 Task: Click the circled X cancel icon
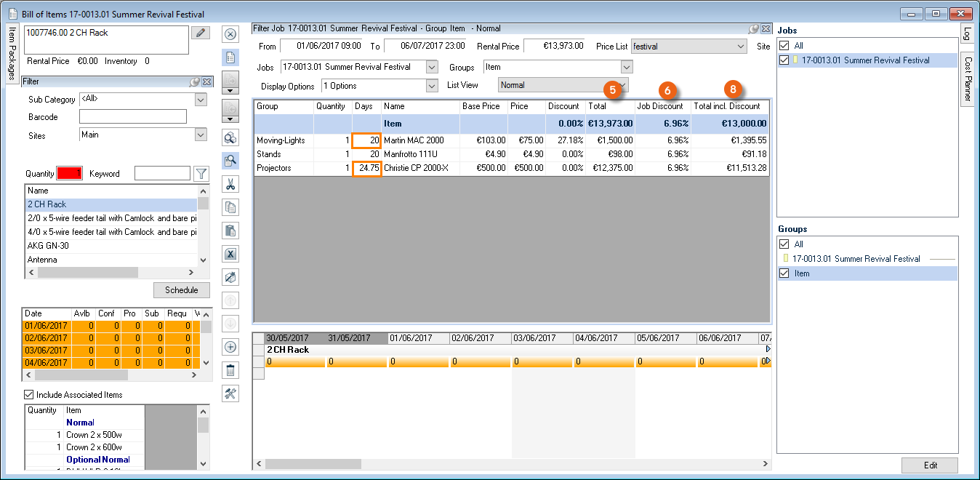230,33
